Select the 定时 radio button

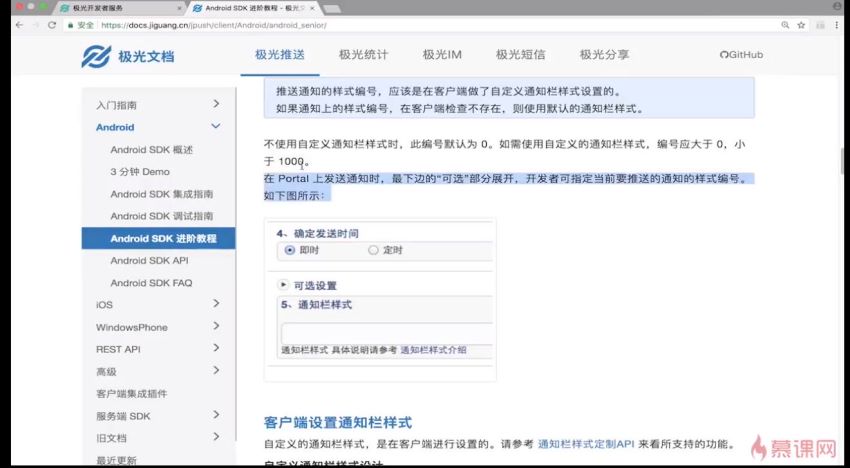[x=373, y=250]
